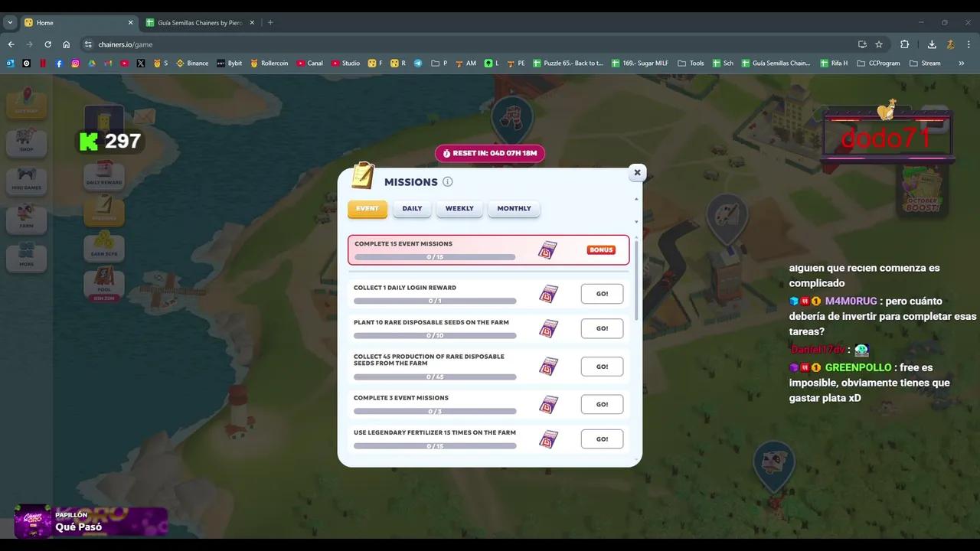
Task: Click GO! for Collect 1 Daily Login Reward
Action: [602, 294]
